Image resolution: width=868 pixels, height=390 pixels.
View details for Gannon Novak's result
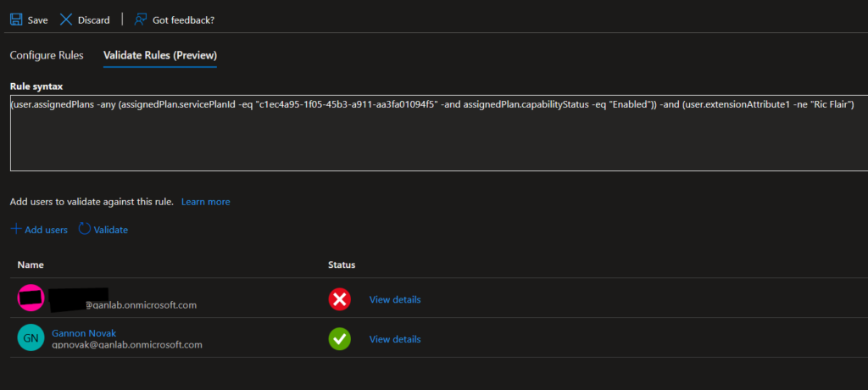tap(394, 339)
